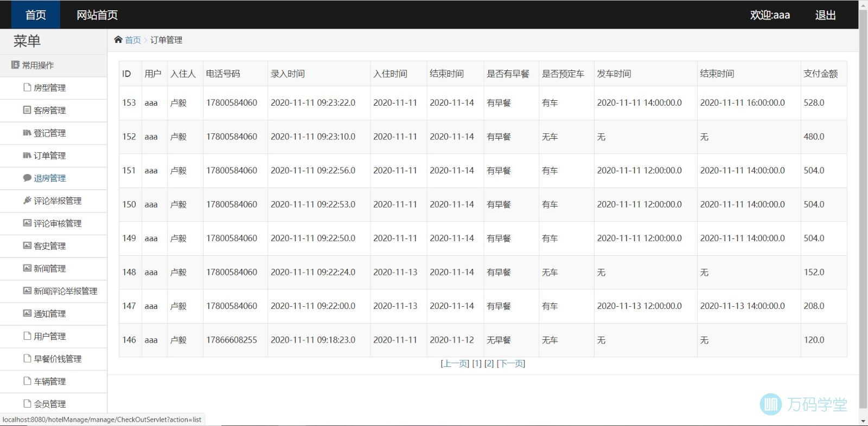Click order ID 148 cell
The width and height of the screenshot is (868, 426).
pyautogui.click(x=129, y=272)
